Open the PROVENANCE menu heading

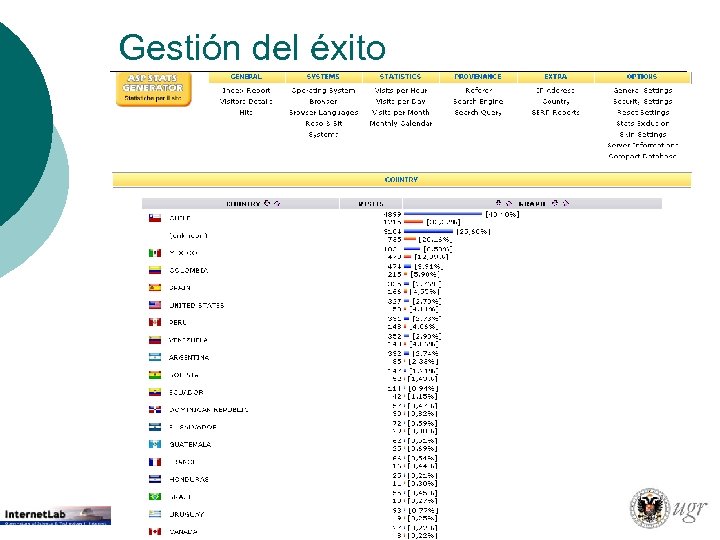coord(478,77)
